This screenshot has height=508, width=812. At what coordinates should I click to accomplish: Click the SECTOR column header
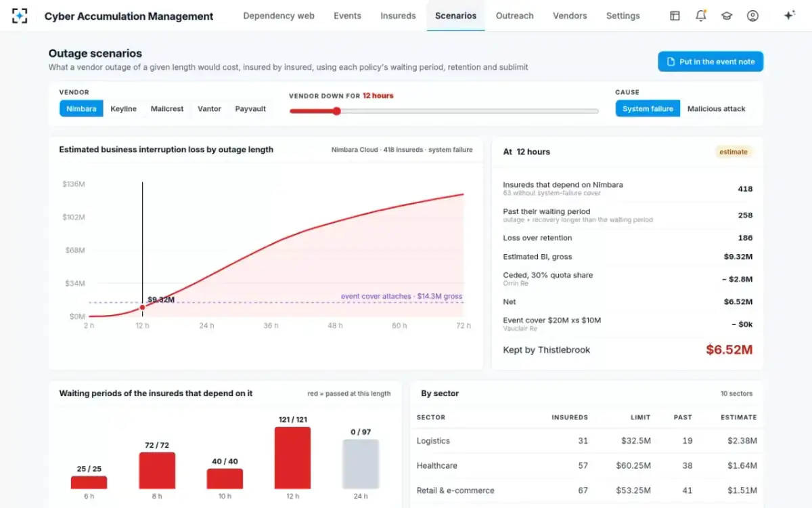(x=431, y=417)
